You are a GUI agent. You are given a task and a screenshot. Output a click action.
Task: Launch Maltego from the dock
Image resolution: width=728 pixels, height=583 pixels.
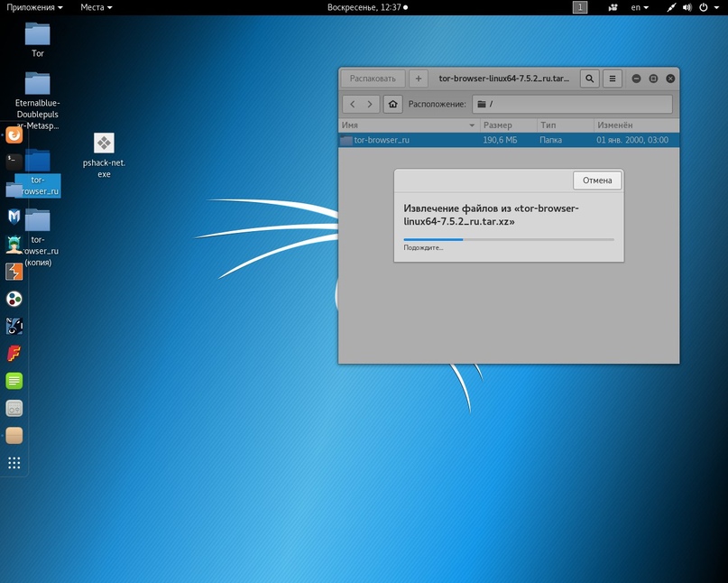pos(14,299)
